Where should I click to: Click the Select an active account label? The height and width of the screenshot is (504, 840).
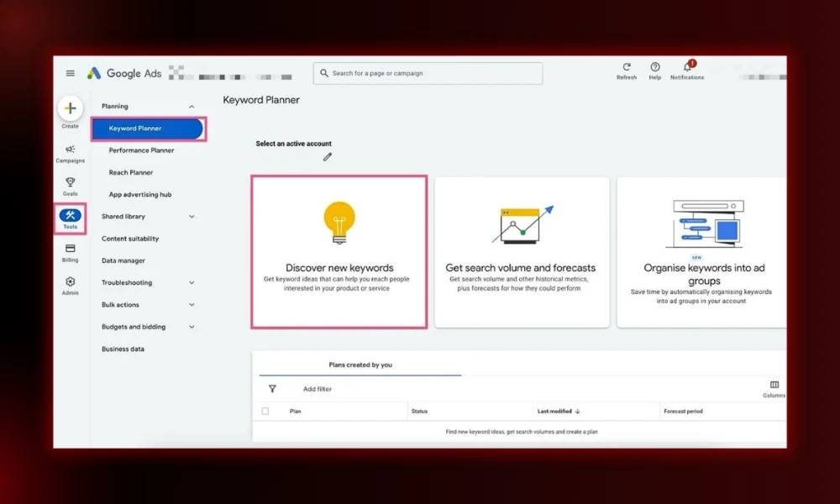[293, 144]
